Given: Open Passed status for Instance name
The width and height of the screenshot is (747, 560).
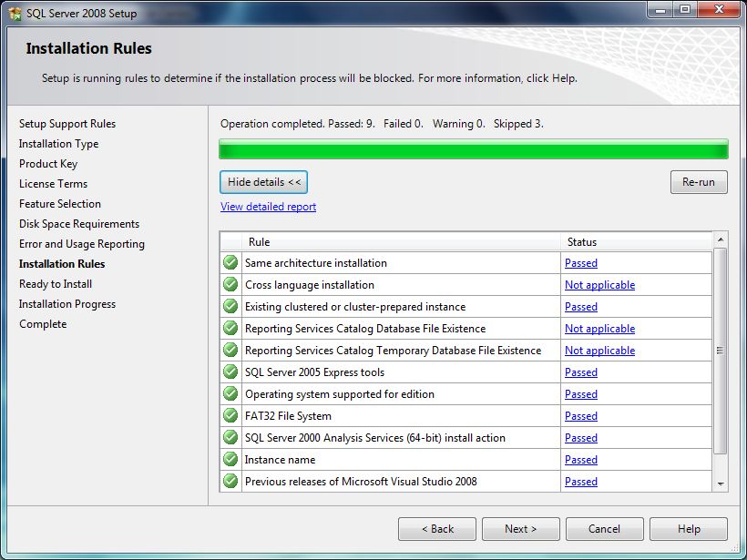Looking at the screenshot, I should [580, 460].
